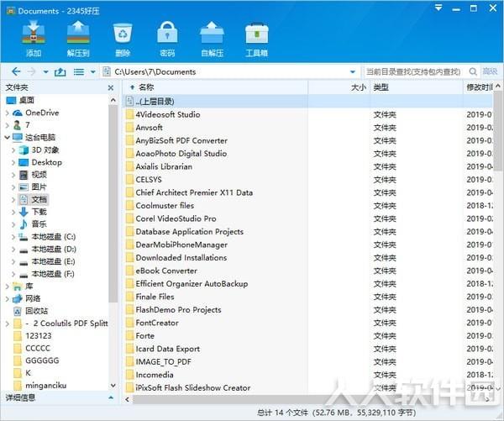Select 下载 in the folder tree

39,212
